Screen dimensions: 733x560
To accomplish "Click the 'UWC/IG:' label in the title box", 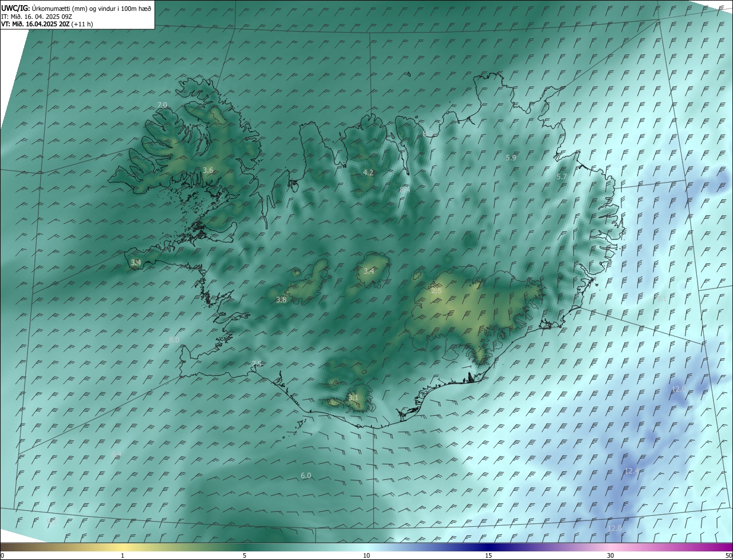I will point(15,9).
